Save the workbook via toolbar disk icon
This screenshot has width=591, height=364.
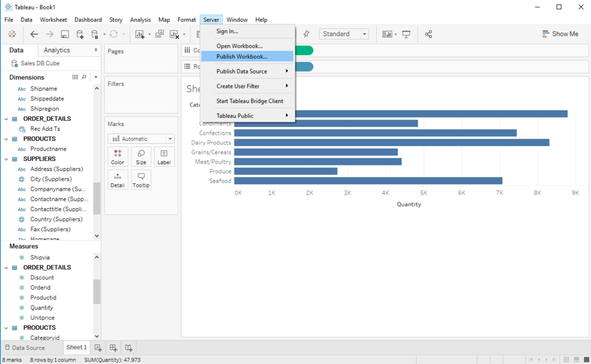65,34
